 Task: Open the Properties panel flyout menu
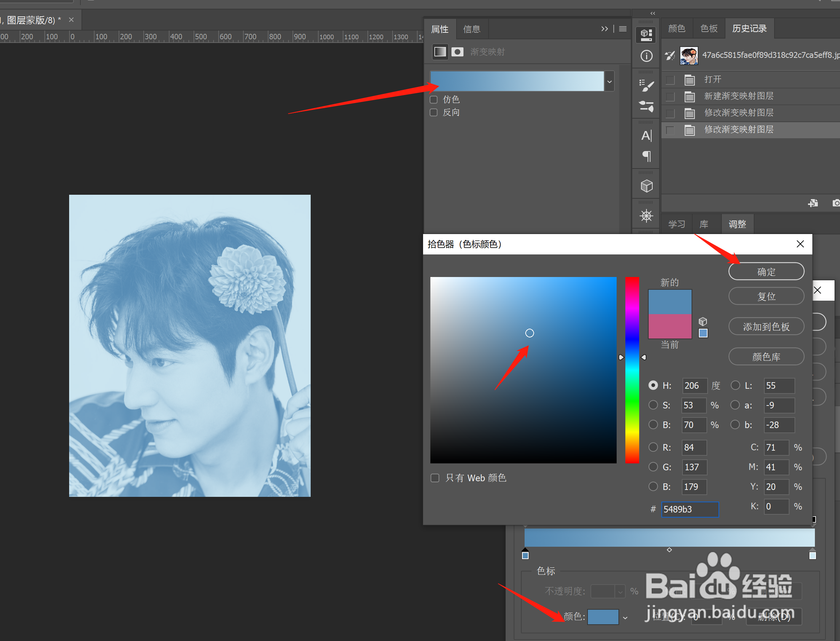coord(623,29)
